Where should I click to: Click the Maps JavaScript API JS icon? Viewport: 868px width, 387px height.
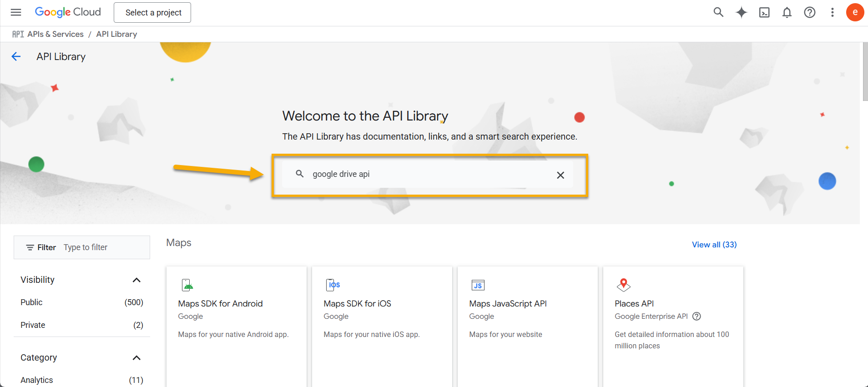coord(478,285)
